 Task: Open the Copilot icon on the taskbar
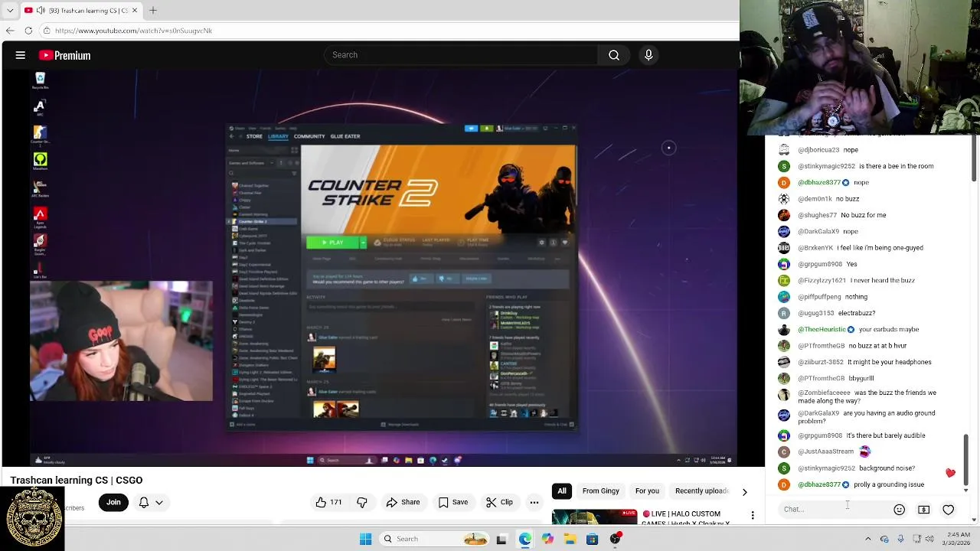(x=547, y=539)
